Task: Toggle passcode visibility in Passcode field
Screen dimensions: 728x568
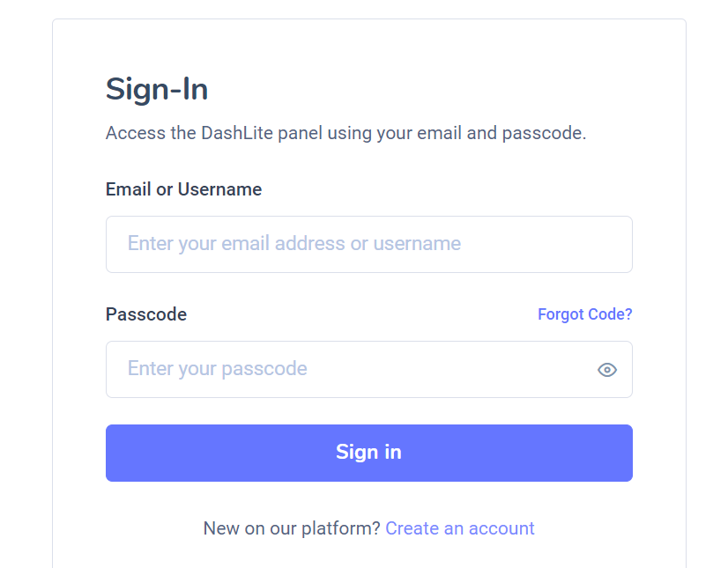Action: coord(606,370)
